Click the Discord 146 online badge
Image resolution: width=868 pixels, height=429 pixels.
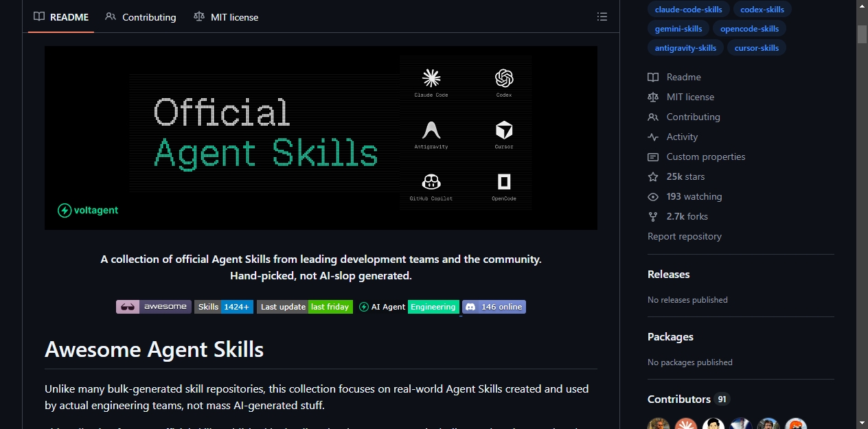tap(494, 307)
